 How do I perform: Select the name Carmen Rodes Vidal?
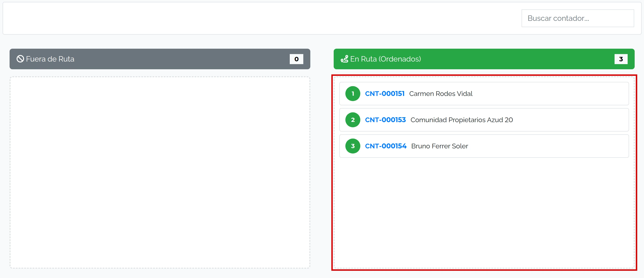coord(441,94)
